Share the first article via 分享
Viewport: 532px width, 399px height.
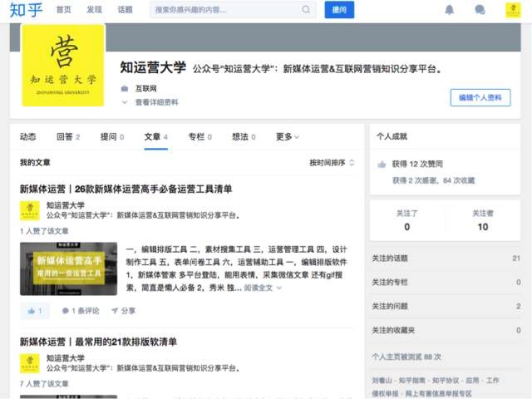click(x=124, y=311)
